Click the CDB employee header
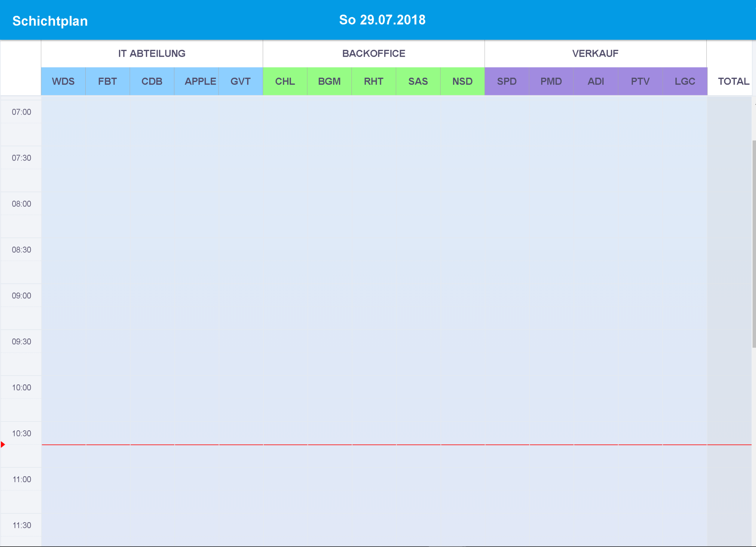 pos(152,81)
